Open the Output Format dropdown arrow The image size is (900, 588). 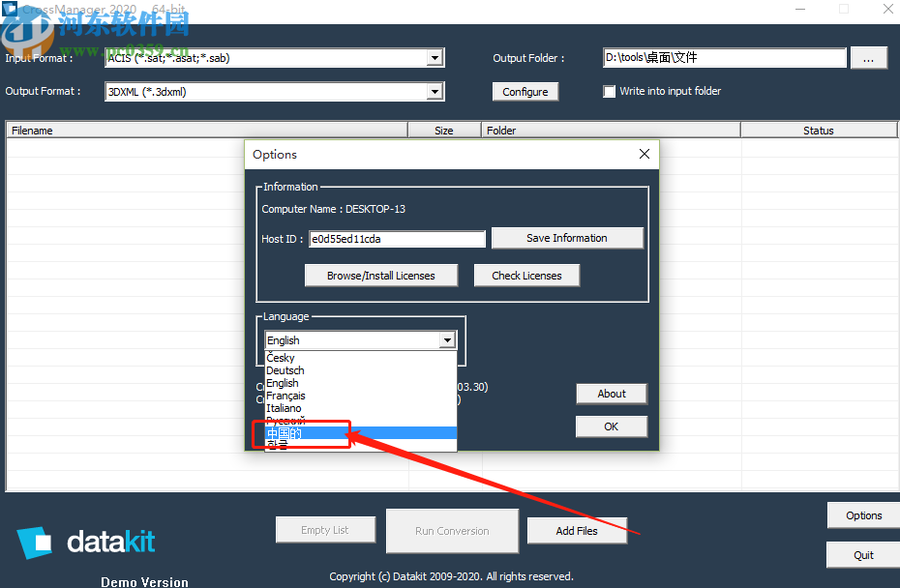[435, 91]
